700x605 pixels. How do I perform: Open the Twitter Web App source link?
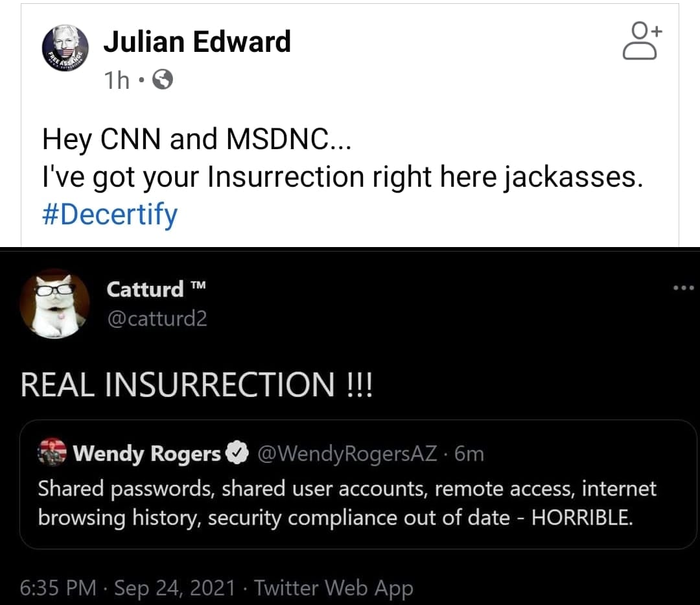(333, 587)
